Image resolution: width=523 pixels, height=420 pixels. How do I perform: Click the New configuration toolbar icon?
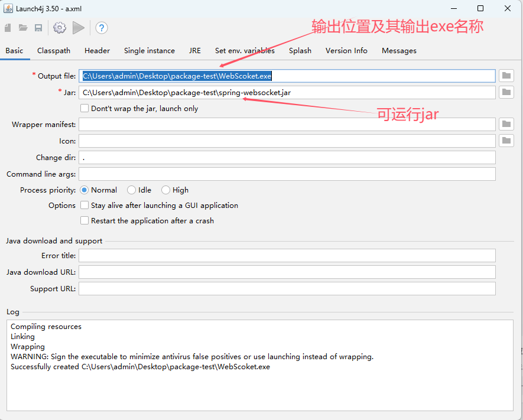click(x=8, y=28)
